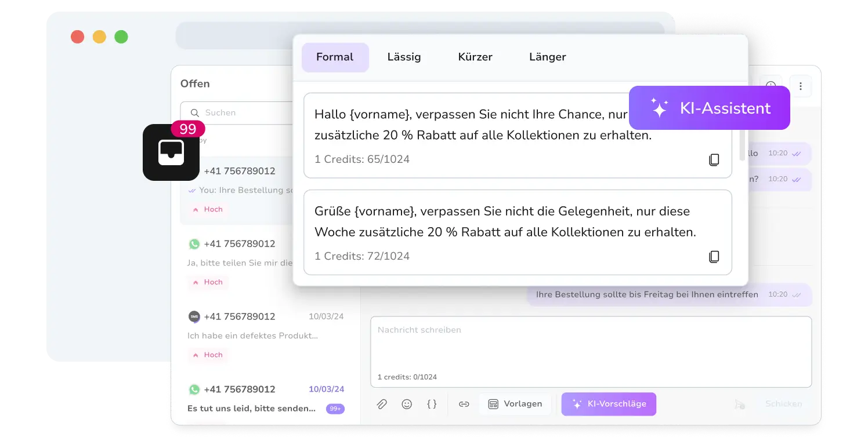
Task: Click the paperclip attachment icon
Action: click(x=382, y=404)
